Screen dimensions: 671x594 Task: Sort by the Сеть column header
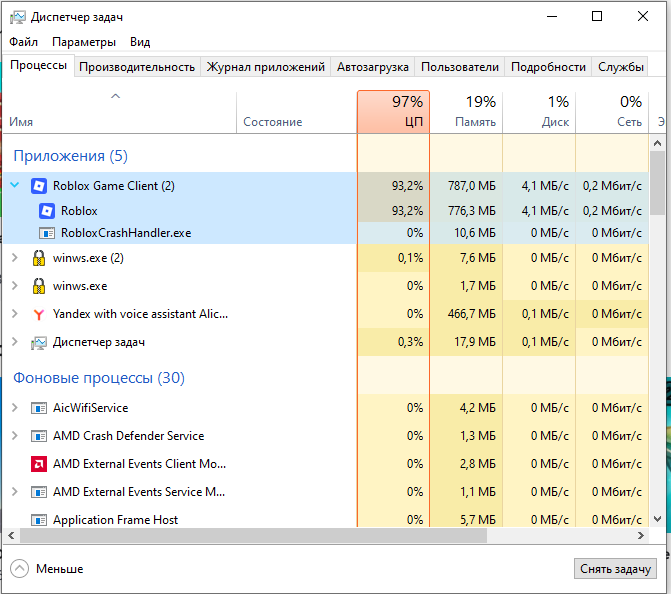(x=612, y=112)
